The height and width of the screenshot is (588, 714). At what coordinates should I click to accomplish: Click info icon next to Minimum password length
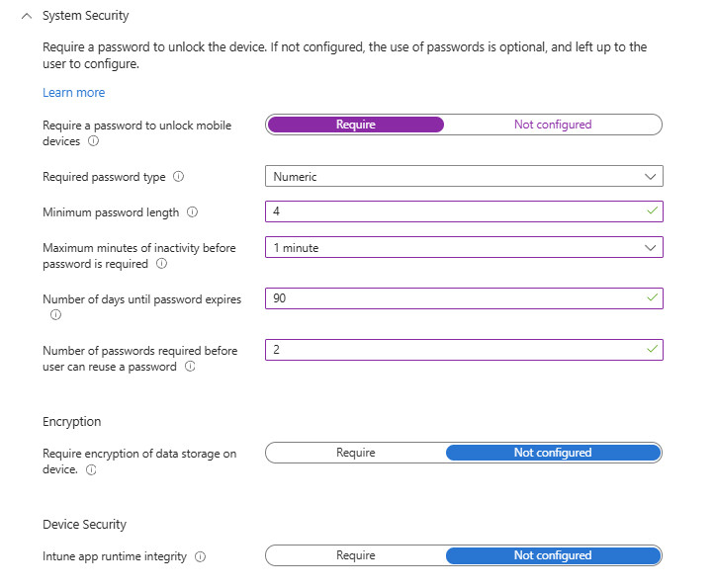point(192,212)
